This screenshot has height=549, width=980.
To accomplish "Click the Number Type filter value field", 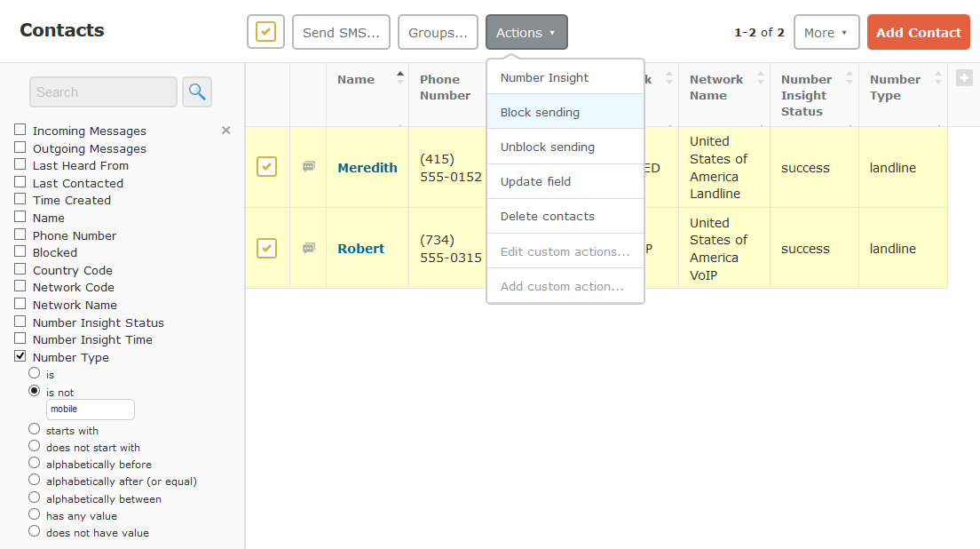I will click(x=90, y=410).
